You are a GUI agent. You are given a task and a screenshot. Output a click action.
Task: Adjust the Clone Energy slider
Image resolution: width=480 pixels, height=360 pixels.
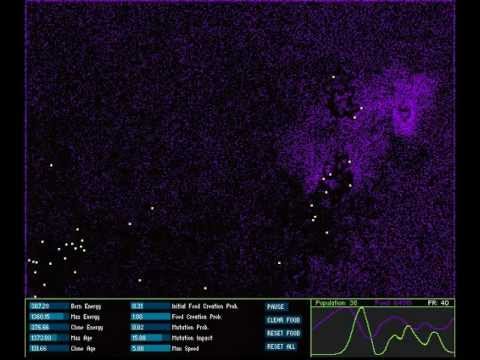pyautogui.click(x=49, y=327)
